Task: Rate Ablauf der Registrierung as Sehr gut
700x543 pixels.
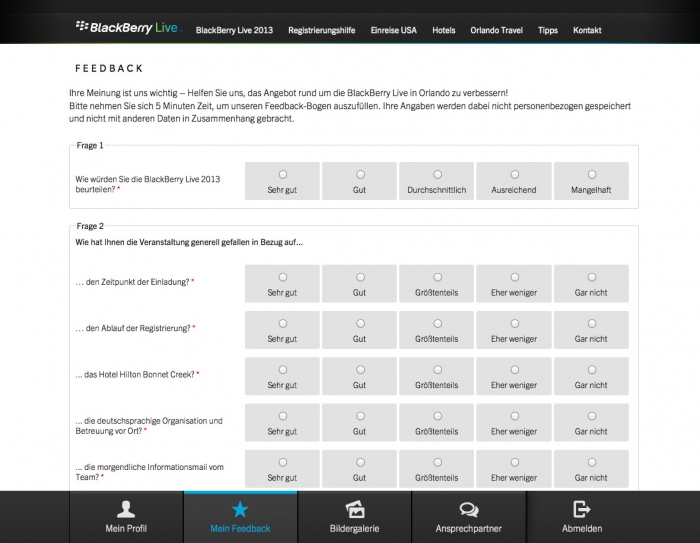Action: (x=283, y=323)
